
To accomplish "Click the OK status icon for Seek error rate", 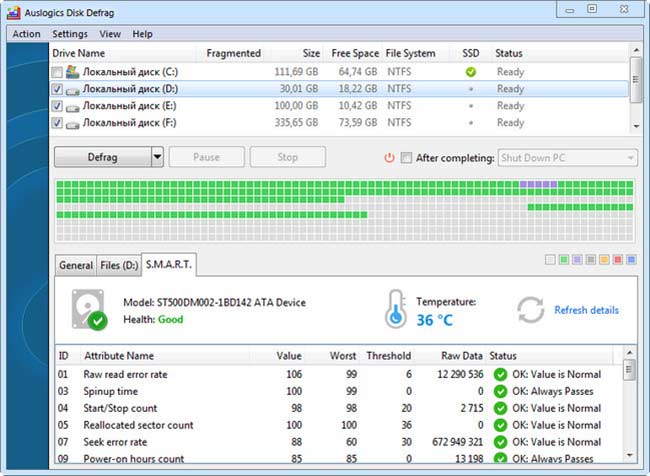I will 500,442.
